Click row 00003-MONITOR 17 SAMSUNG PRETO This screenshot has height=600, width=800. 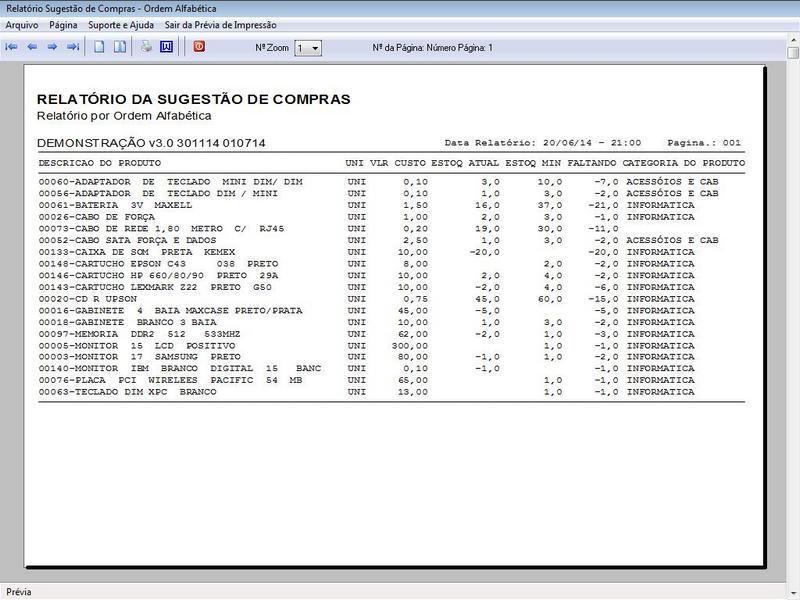367,357
